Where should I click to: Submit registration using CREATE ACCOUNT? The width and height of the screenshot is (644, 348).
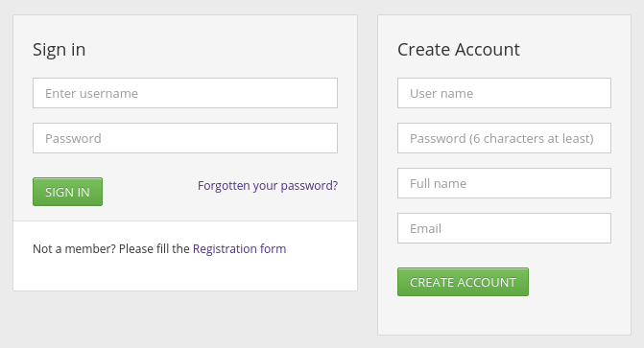coord(463,282)
